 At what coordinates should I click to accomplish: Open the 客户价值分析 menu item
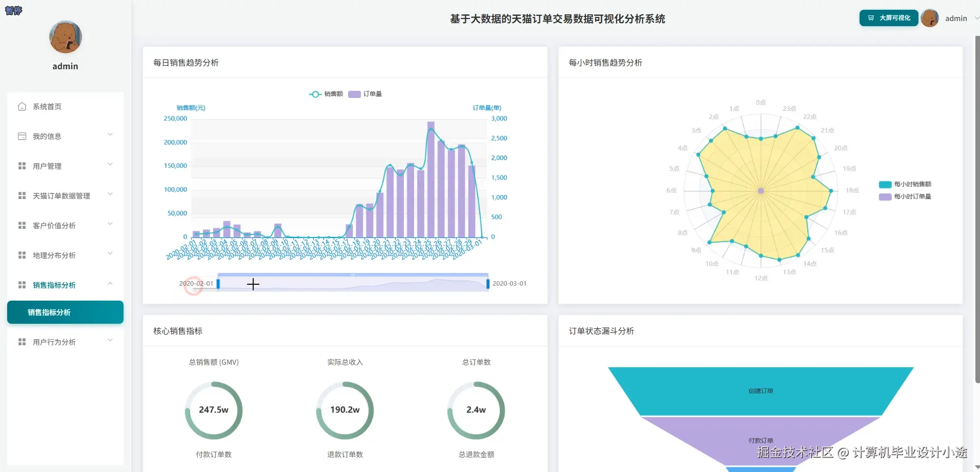(x=66, y=226)
